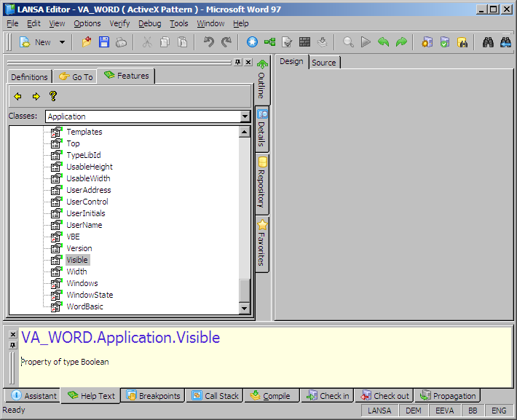Select WindowState property in the tree
The height and width of the screenshot is (420, 517).
point(90,295)
